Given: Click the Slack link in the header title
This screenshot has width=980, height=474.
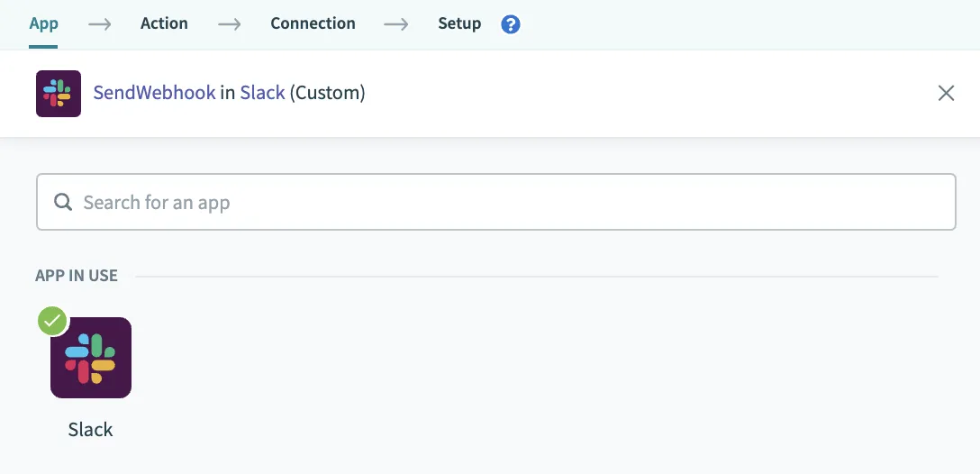Looking at the screenshot, I should coord(262,93).
